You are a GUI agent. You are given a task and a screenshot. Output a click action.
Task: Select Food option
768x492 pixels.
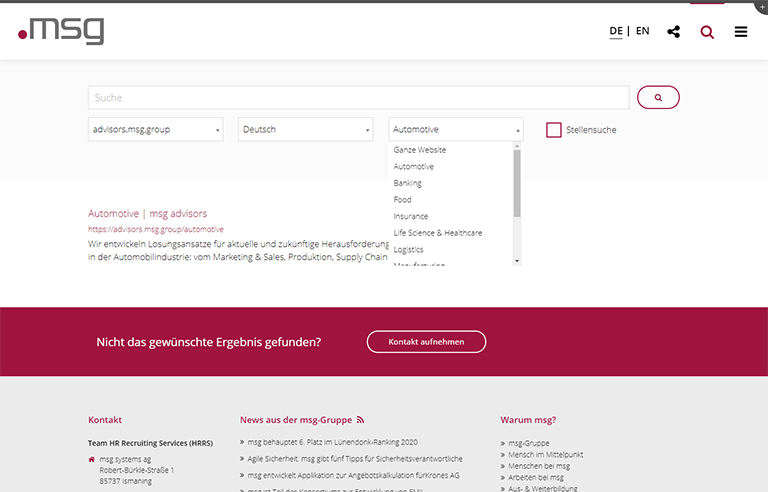coord(403,200)
